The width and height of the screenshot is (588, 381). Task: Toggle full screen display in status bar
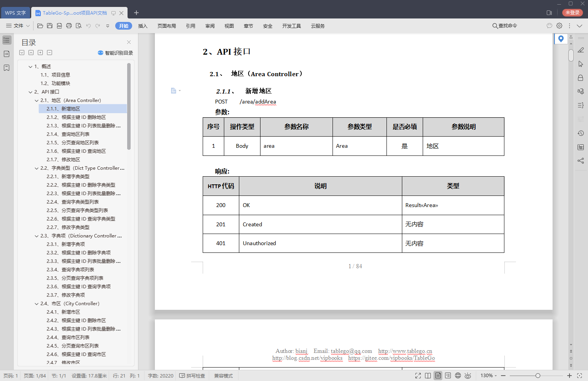point(418,376)
